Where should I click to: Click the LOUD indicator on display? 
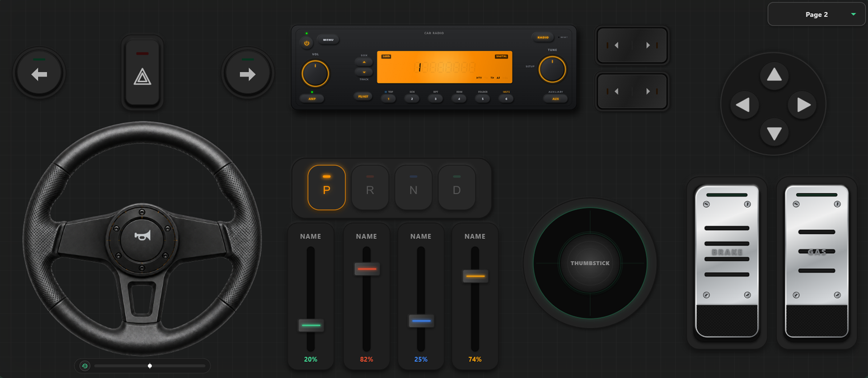pyautogui.click(x=386, y=56)
